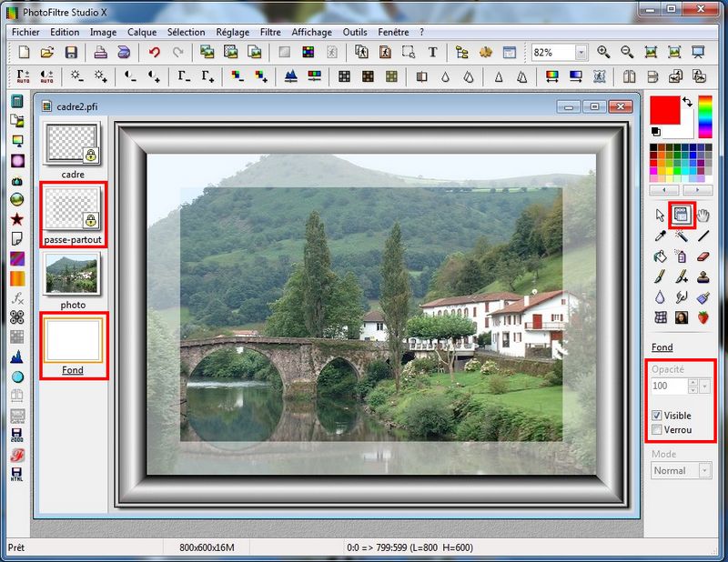Open the ? help menu
728x562 pixels.
click(421, 32)
